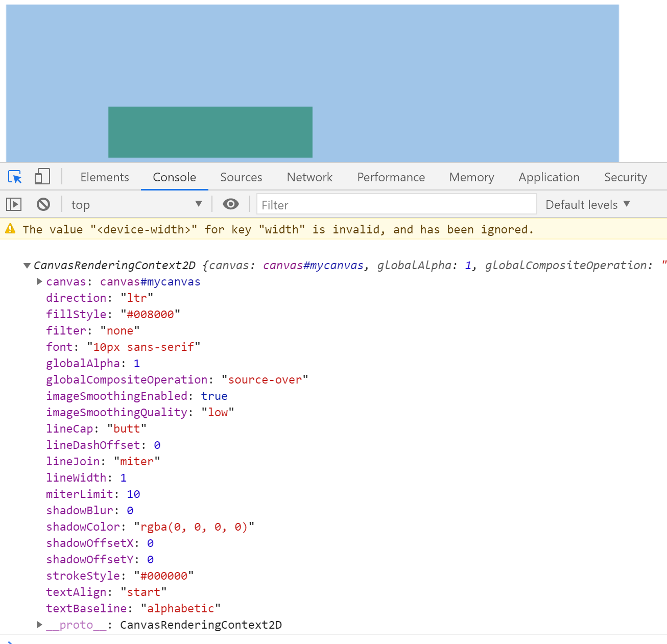The image size is (667, 644).
Task: Expand the __proto__ entry
Action: click(x=39, y=625)
